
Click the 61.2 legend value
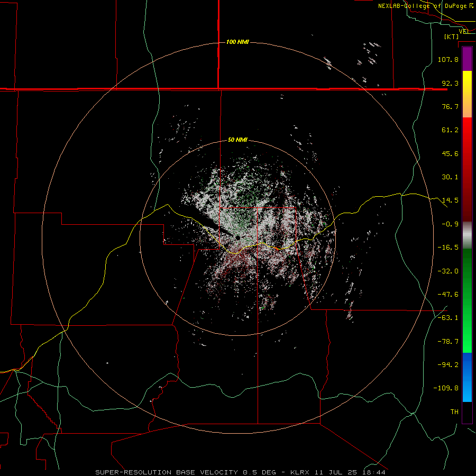450,130
